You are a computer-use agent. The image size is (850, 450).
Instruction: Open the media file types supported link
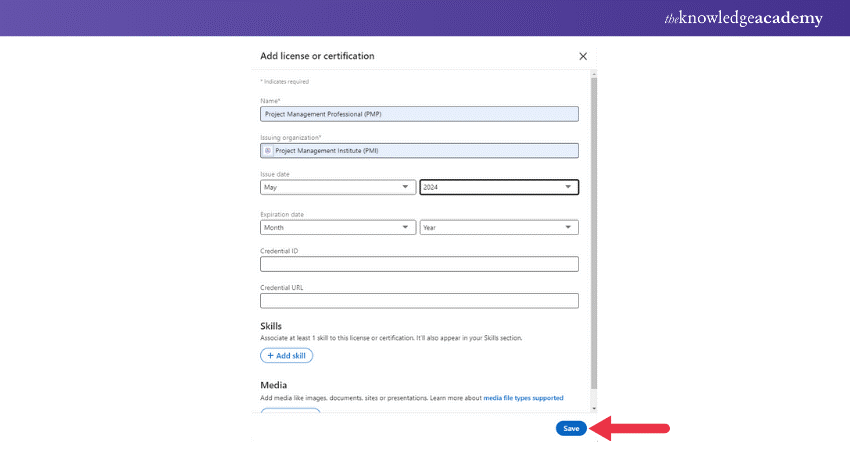pyautogui.click(x=523, y=398)
